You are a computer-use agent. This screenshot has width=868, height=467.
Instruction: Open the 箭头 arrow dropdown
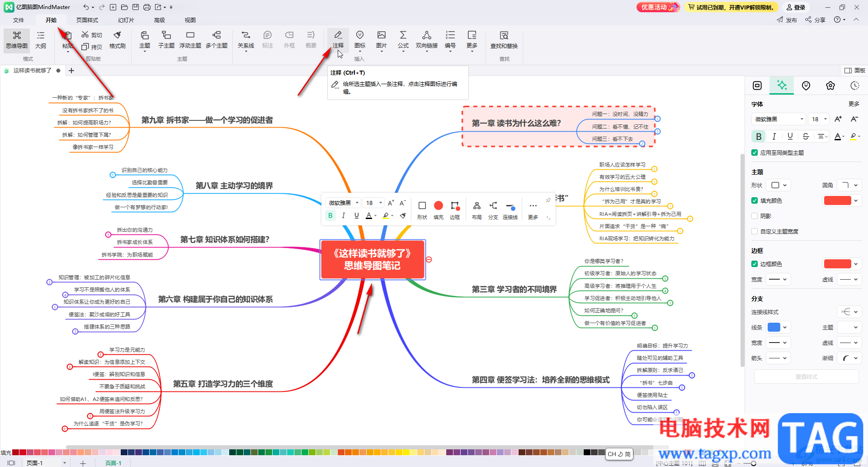pos(779,358)
